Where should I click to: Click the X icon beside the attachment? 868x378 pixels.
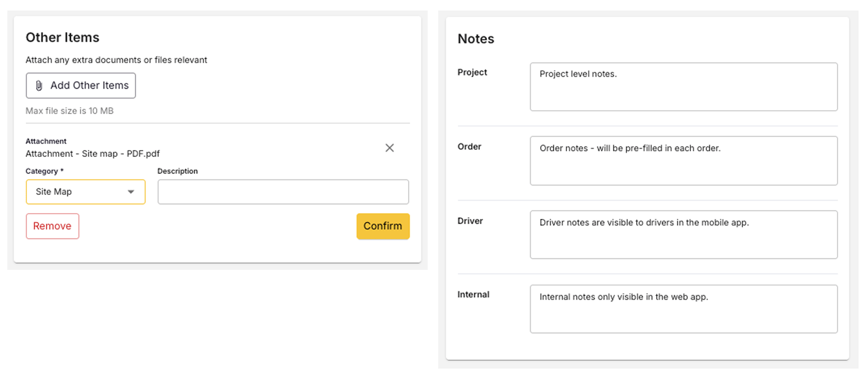389,148
